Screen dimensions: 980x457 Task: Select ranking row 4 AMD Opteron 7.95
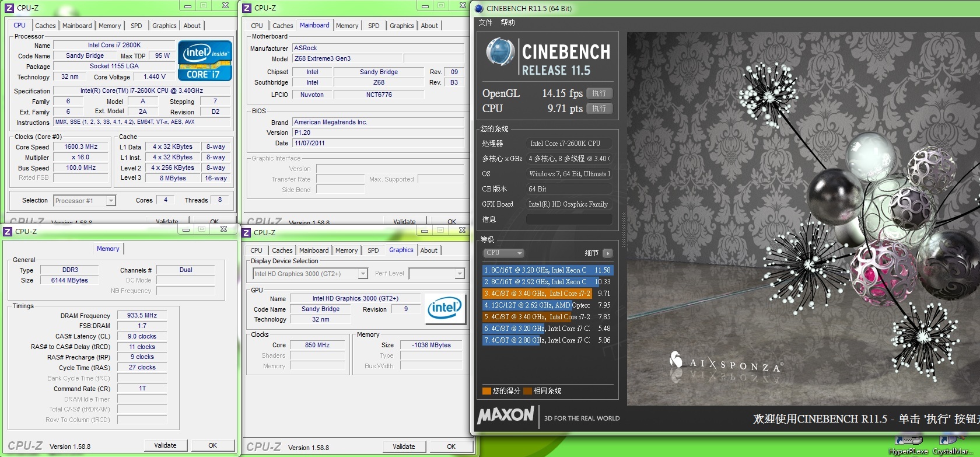coord(547,305)
